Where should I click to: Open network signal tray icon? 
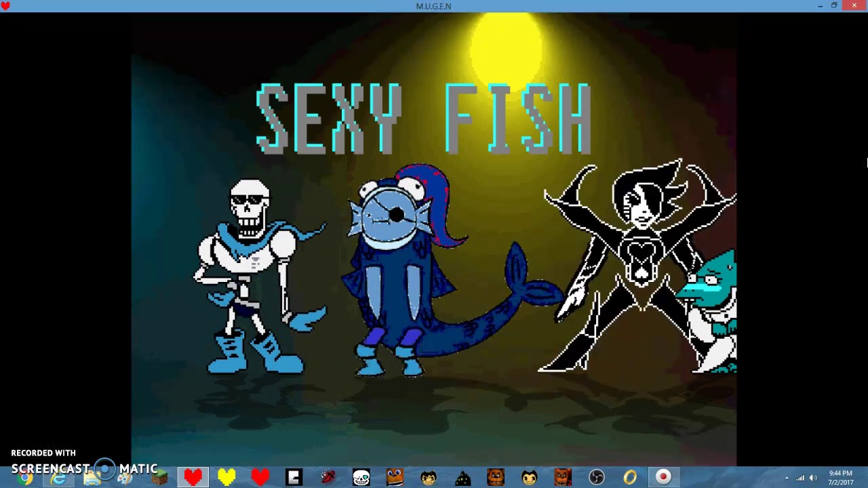800,478
